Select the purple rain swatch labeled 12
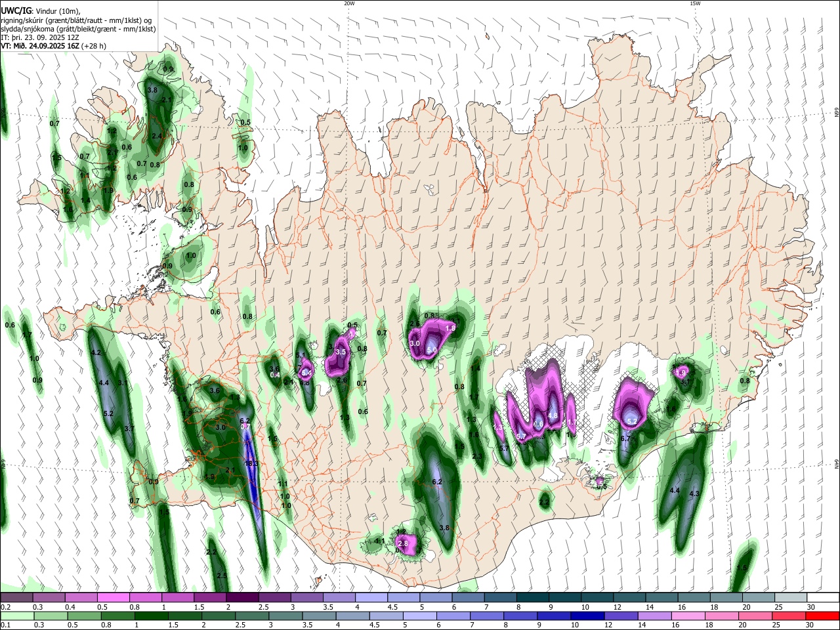This screenshot has width=840, height=630. click(x=621, y=616)
